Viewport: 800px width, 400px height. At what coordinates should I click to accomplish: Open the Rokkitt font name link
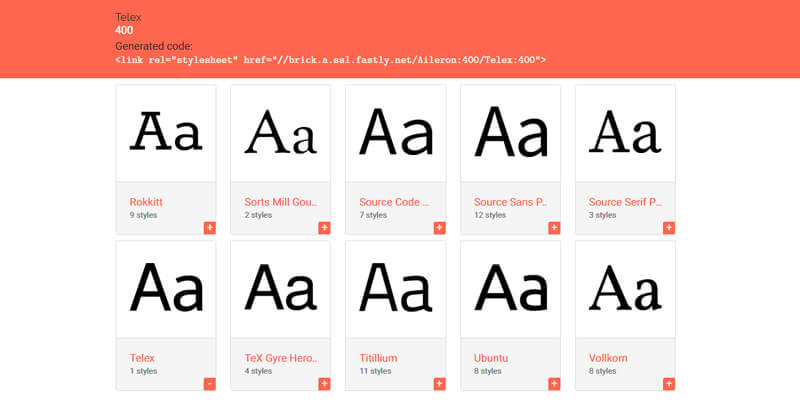click(x=146, y=202)
